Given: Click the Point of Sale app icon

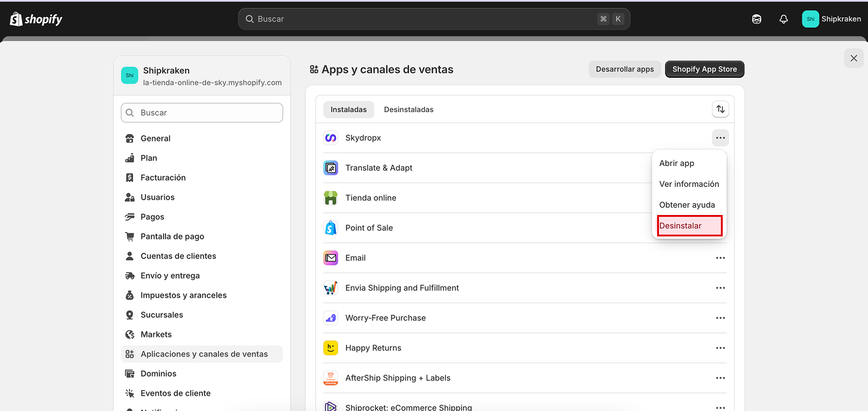Looking at the screenshot, I should point(331,228).
